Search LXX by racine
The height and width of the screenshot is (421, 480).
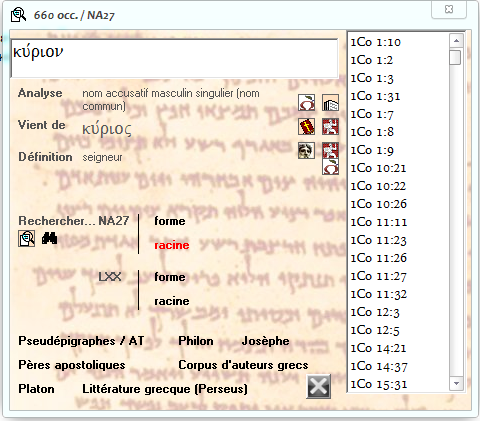pos(172,301)
